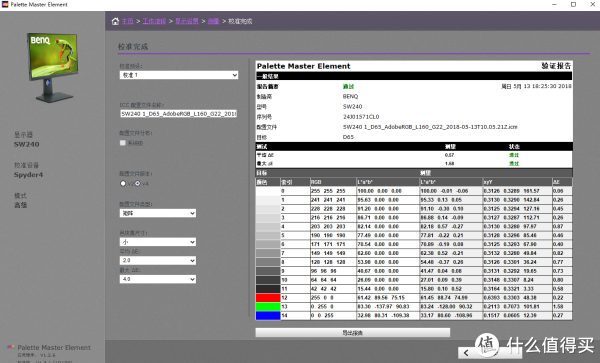
Task: Click the green color patch in report
Action: point(268,306)
